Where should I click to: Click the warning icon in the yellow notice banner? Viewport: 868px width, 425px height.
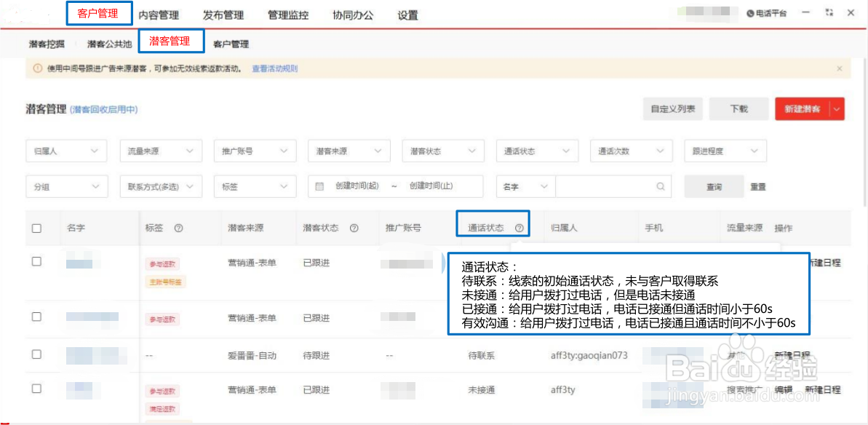pos(37,68)
